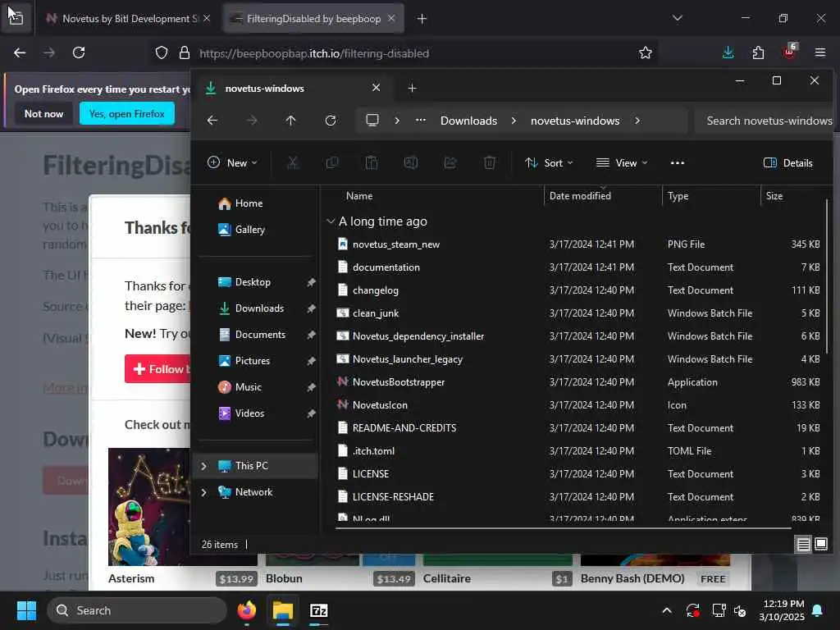Select the FilteringDisabled by beepboop tab

[313, 19]
